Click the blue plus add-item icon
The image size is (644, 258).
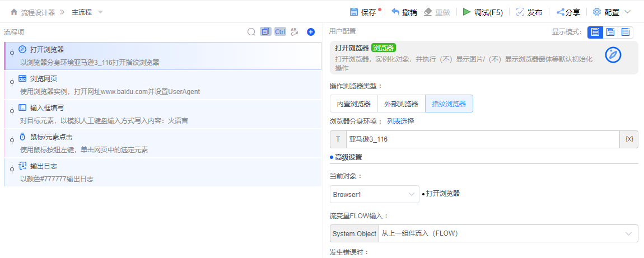(x=311, y=32)
